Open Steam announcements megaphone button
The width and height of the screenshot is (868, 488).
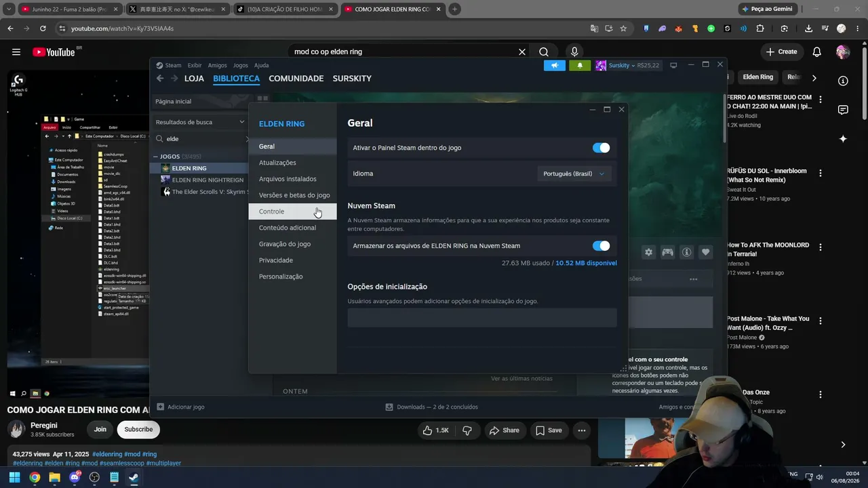tap(554, 66)
